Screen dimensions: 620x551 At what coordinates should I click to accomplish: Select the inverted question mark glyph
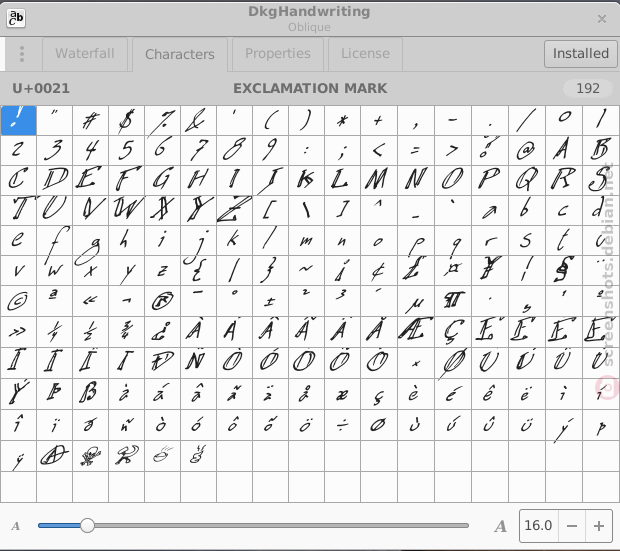coord(163,331)
